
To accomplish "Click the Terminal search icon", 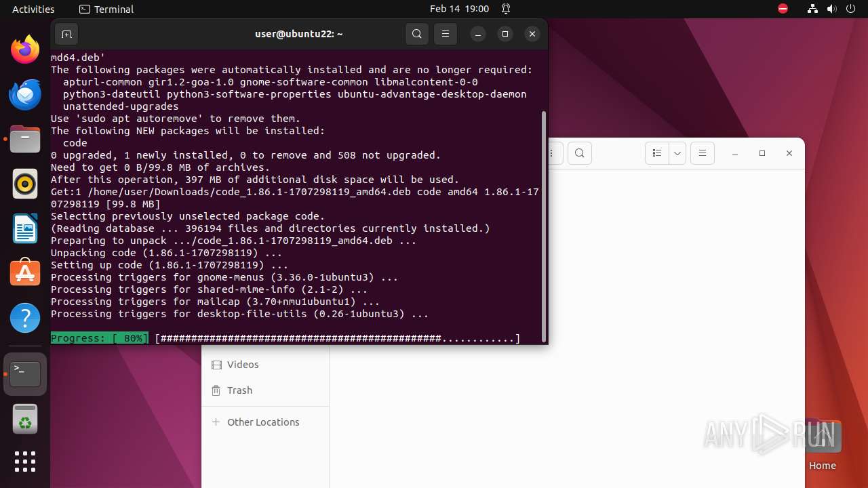I will (417, 34).
